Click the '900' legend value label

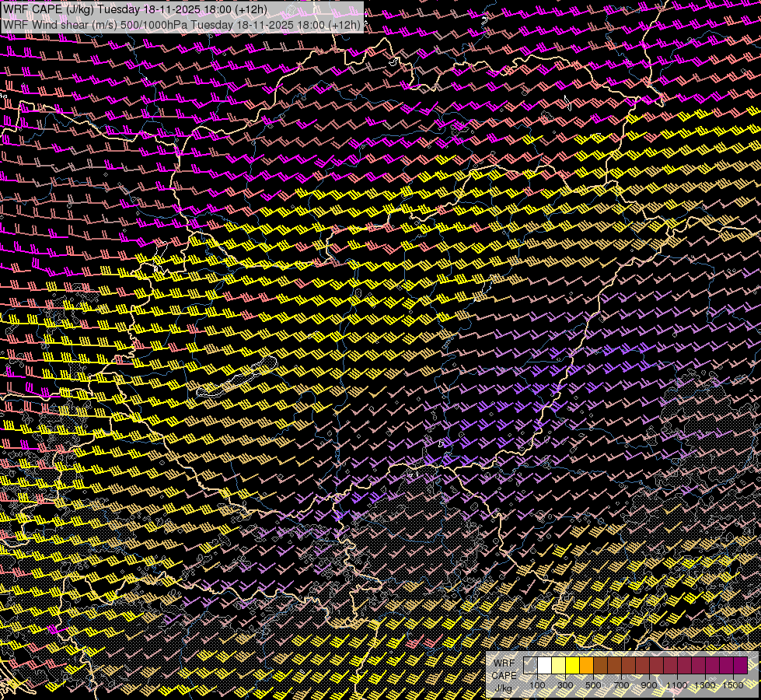(649, 685)
